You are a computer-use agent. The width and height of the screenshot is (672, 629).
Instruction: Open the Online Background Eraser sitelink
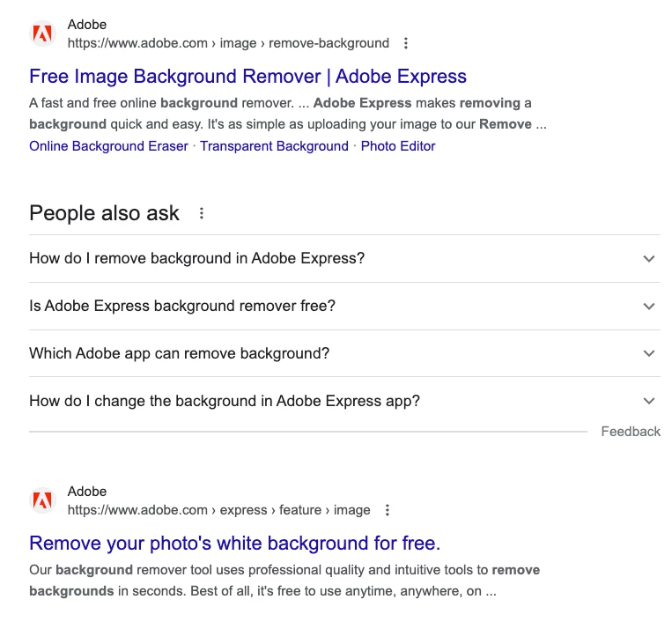108,146
